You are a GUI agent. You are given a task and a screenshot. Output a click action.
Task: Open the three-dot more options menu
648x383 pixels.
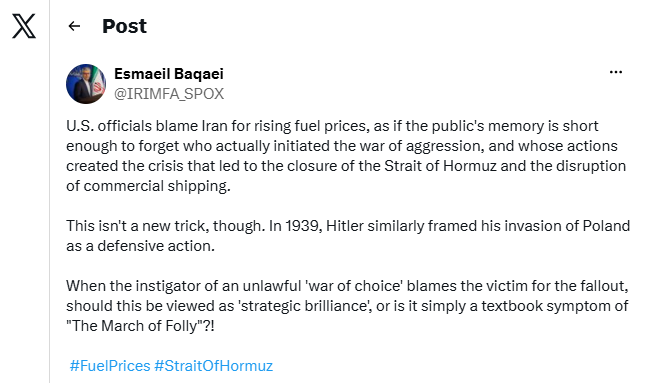(x=616, y=72)
